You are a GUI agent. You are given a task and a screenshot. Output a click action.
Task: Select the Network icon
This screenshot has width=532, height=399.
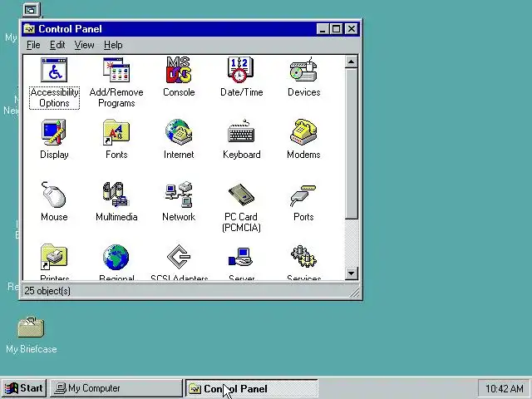click(x=179, y=195)
